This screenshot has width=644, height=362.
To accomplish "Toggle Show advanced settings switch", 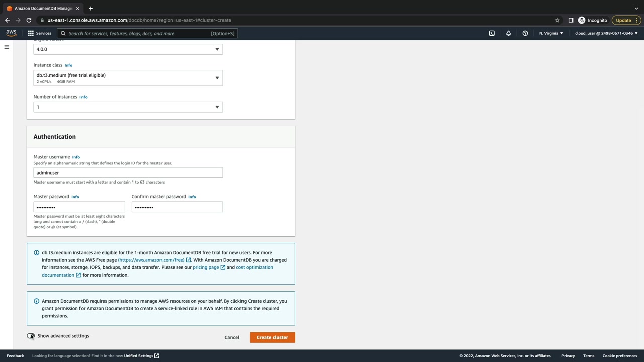I will pyautogui.click(x=31, y=336).
